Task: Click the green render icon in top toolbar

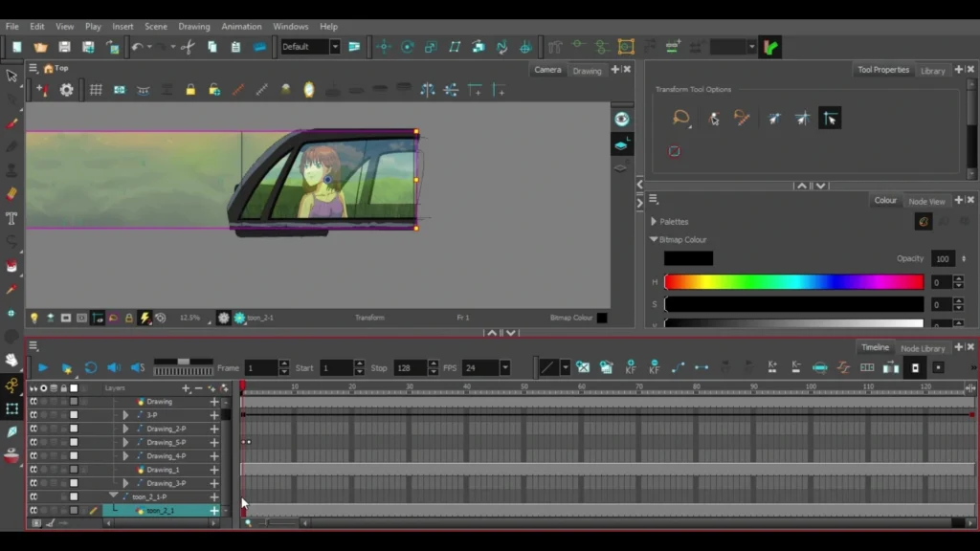Action: tap(770, 47)
